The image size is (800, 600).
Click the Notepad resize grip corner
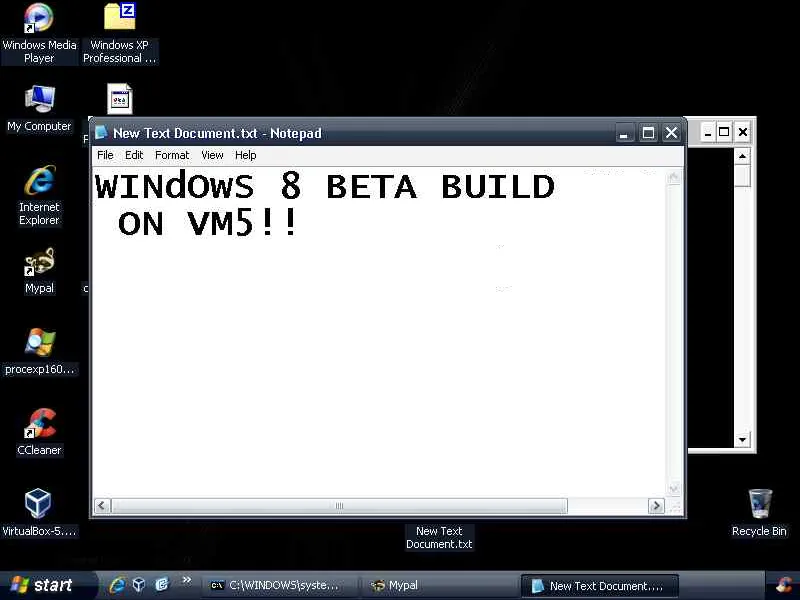click(x=674, y=506)
